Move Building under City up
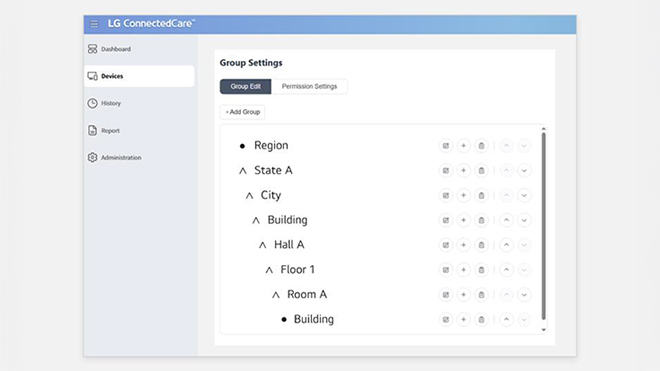 point(506,220)
